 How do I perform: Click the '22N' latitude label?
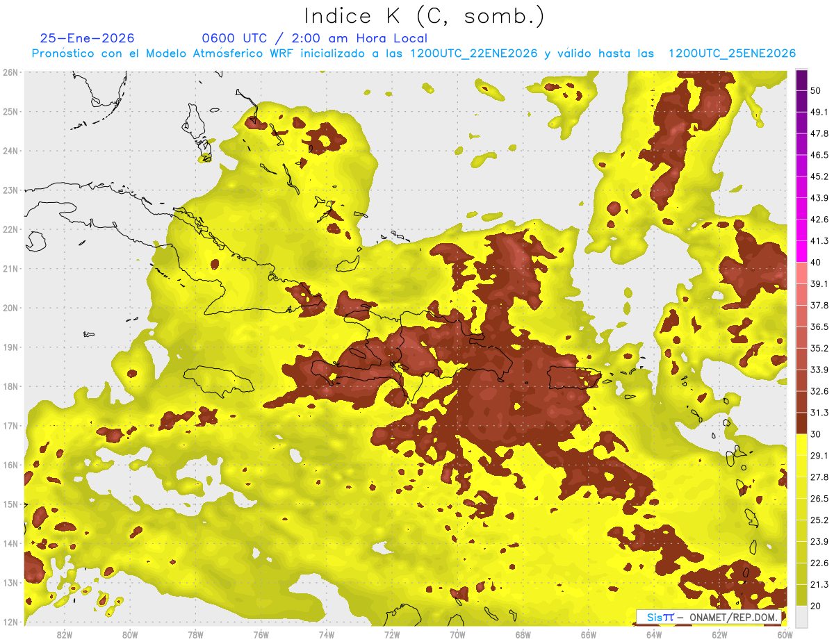[10, 229]
